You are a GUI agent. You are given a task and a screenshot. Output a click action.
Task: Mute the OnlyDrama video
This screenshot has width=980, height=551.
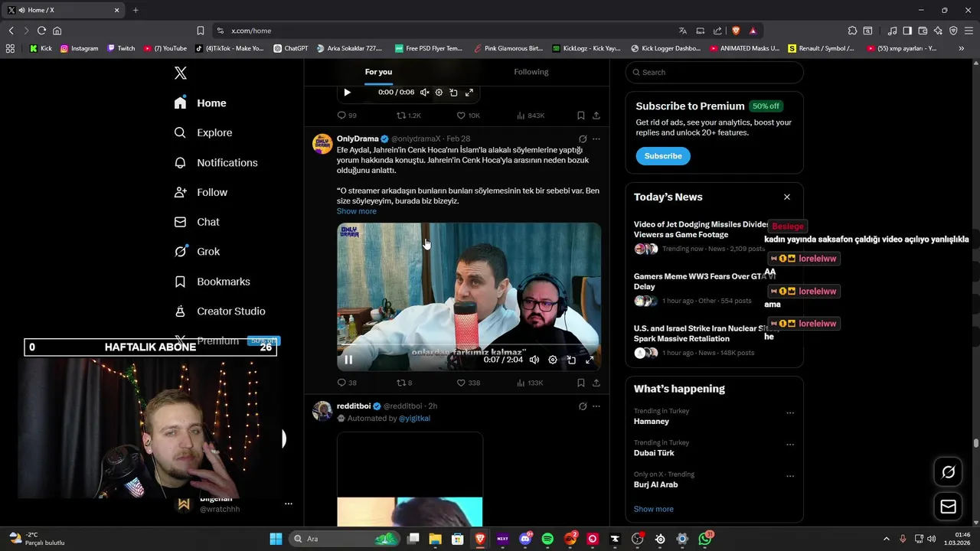pos(534,360)
